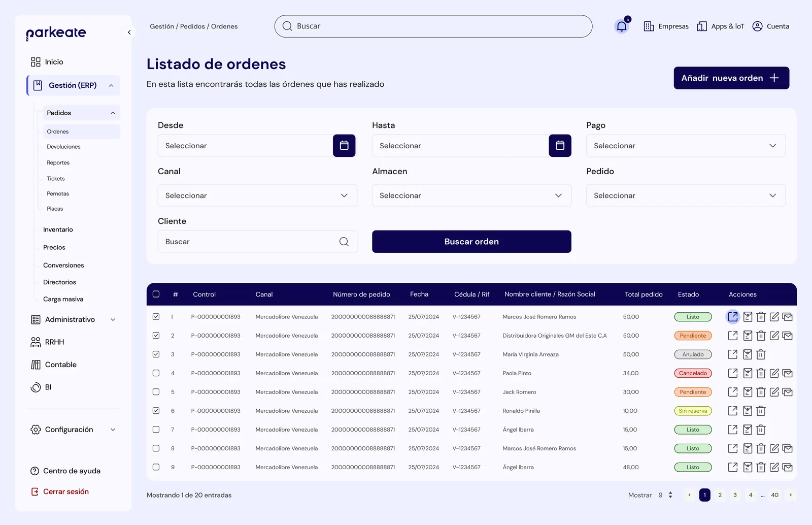The image size is (812, 525).
Task: Go to next page with arrow
Action: (790, 495)
